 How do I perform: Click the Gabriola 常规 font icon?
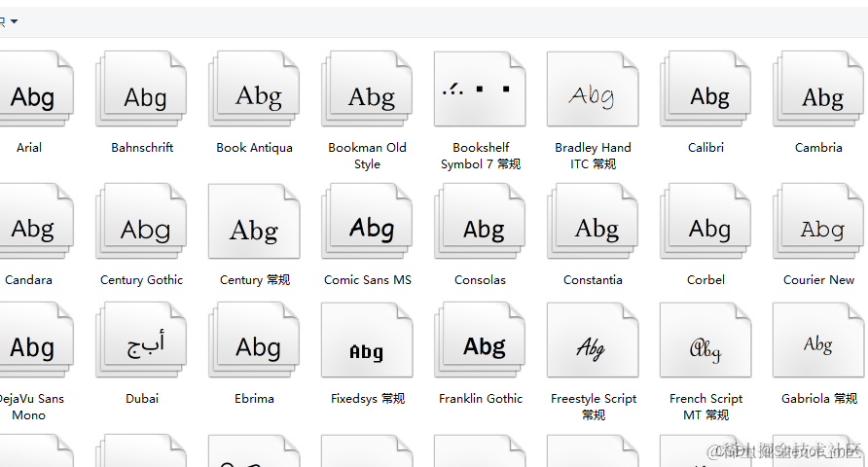[818, 340]
